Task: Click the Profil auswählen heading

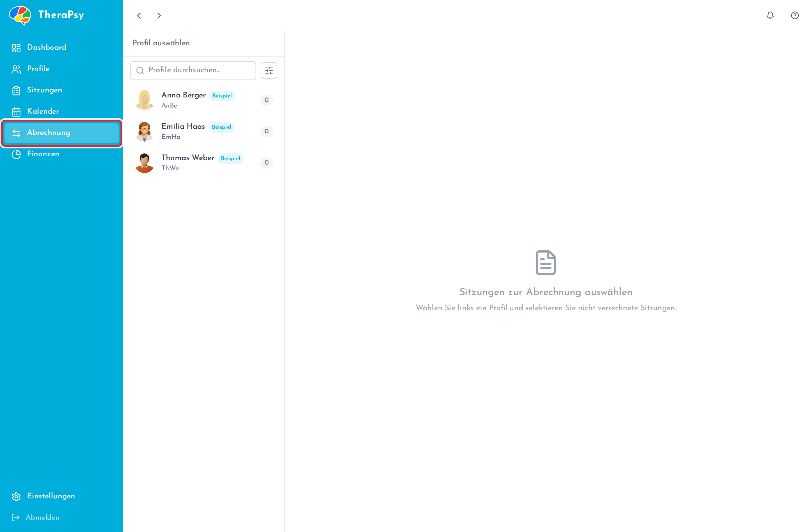Action: click(x=161, y=43)
